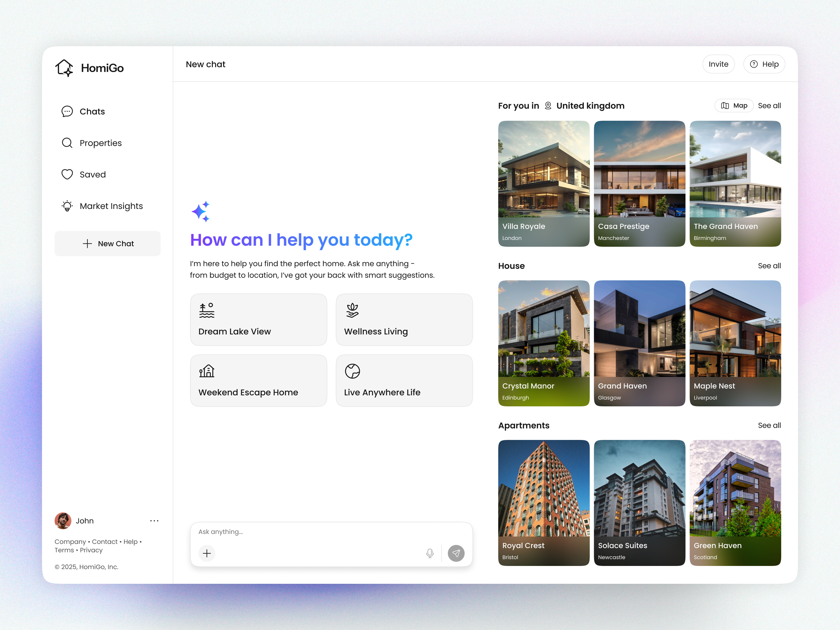840x630 pixels.
Task: Open the Chats panel icon in sidebar
Action: point(67,111)
